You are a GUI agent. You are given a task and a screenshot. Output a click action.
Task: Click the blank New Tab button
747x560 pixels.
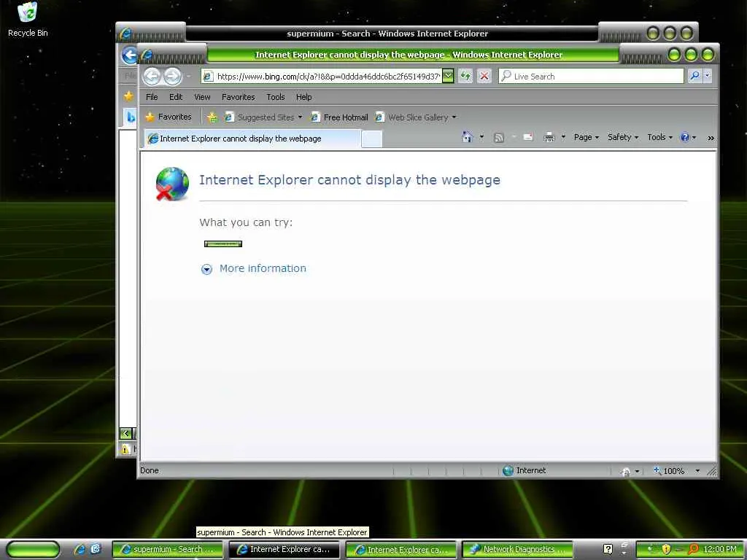click(371, 139)
